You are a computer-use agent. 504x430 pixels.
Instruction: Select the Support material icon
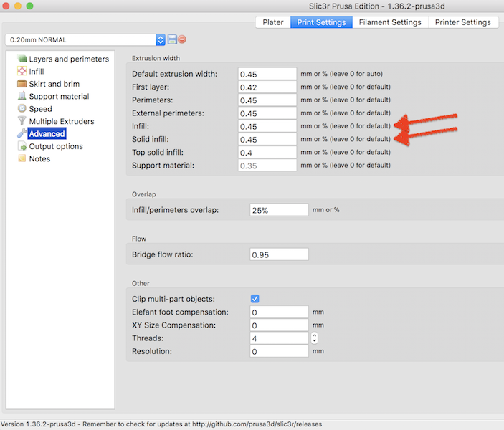[x=22, y=96]
